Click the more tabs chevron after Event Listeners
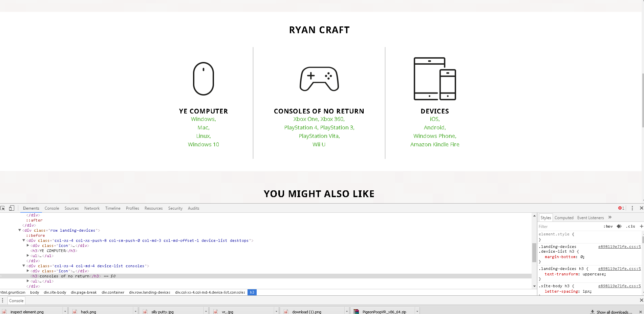Screen dimensions: 644x314 [610, 217]
